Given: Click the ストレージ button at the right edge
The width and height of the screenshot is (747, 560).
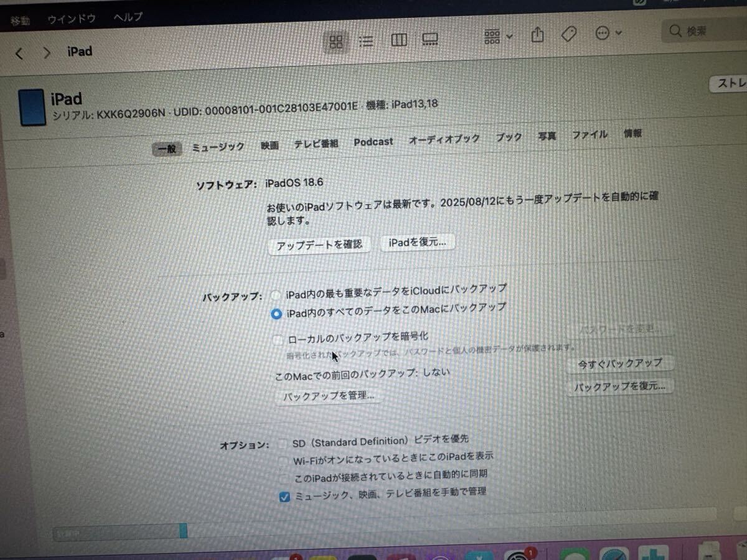Looking at the screenshot, I should point(730,85).
